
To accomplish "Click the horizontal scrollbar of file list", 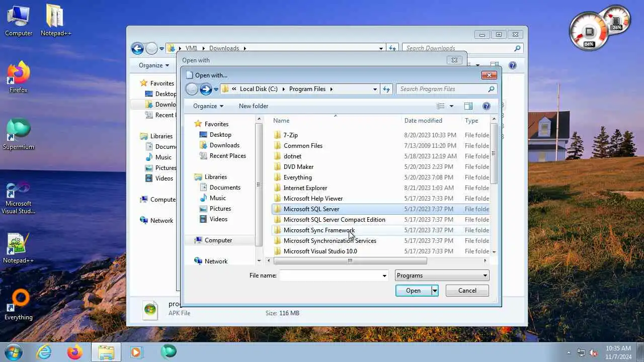I will click(350, 261).
